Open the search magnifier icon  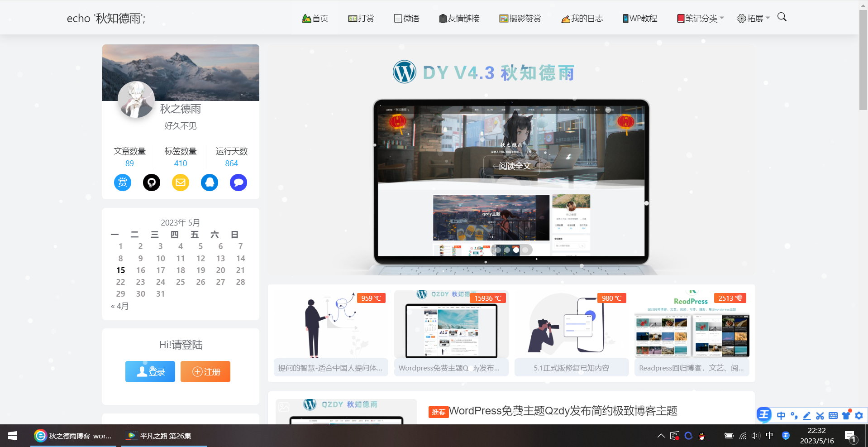pos(782,17)
